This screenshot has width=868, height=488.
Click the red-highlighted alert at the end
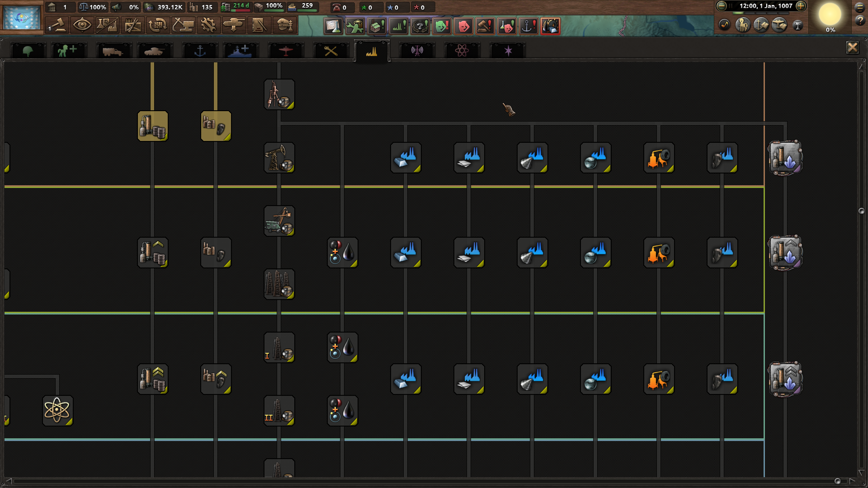coord(550,26)
